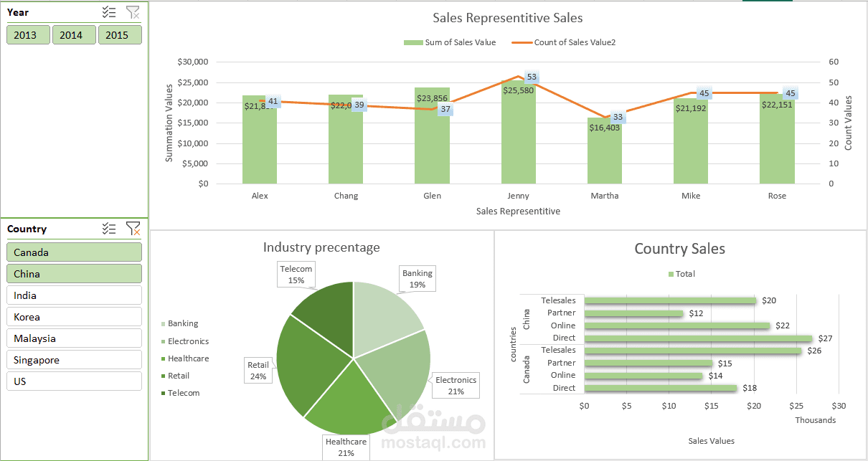
Task: Click the Sales Representitive Sales chart title
Action: tap(508, 18)
